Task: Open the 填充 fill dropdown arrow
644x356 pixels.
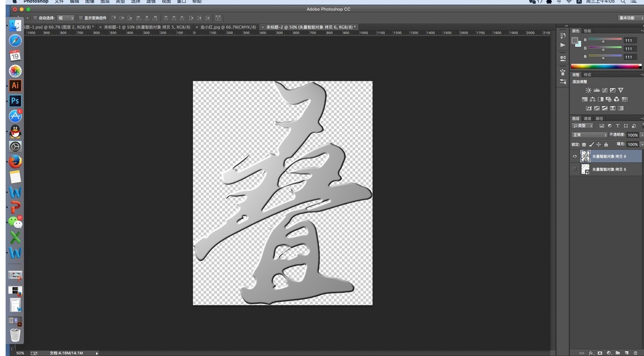Action: 642,144
